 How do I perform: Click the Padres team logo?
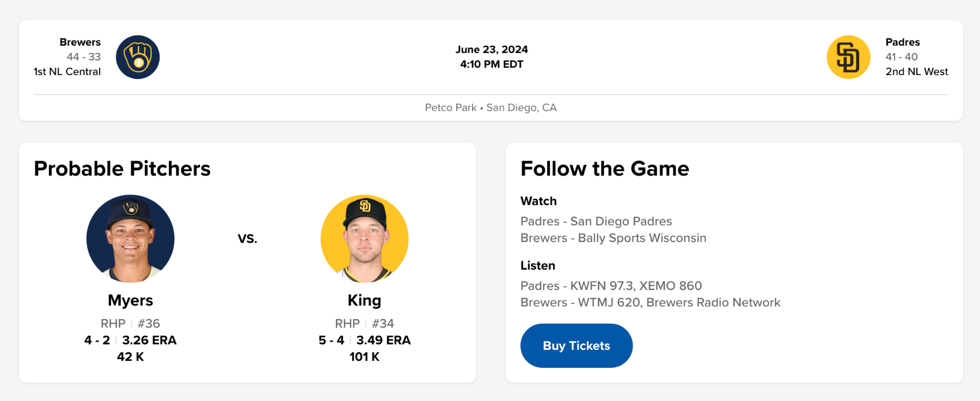coord(848,57)
